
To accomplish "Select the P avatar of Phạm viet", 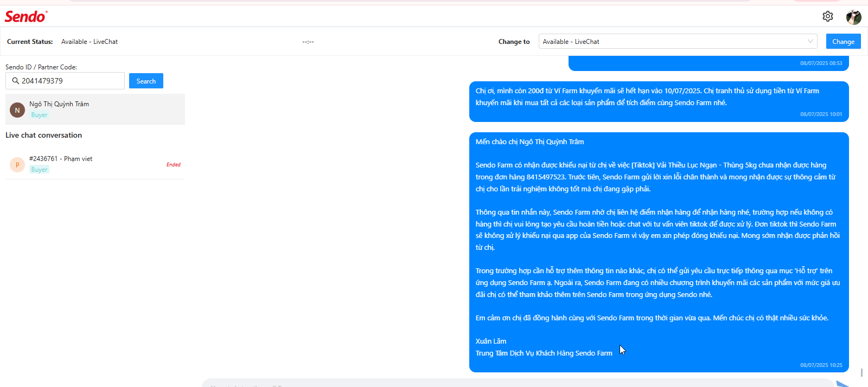I will point(17,165).
